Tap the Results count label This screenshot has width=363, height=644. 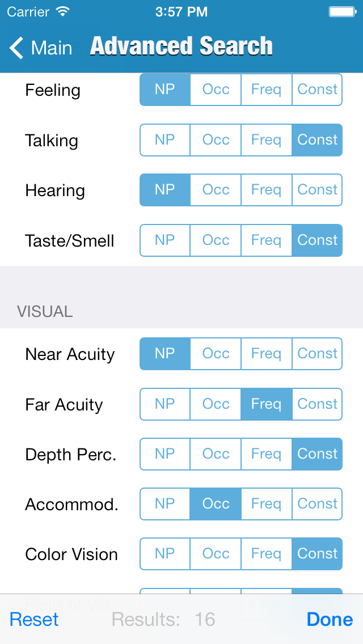[163, 619]
